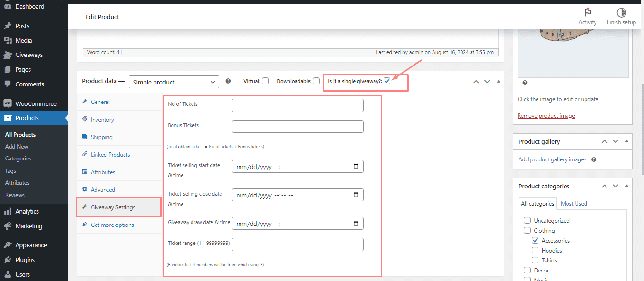644x281 pixels.
Task: Open the Simple product type dropdown
Action: coord(174,82)
